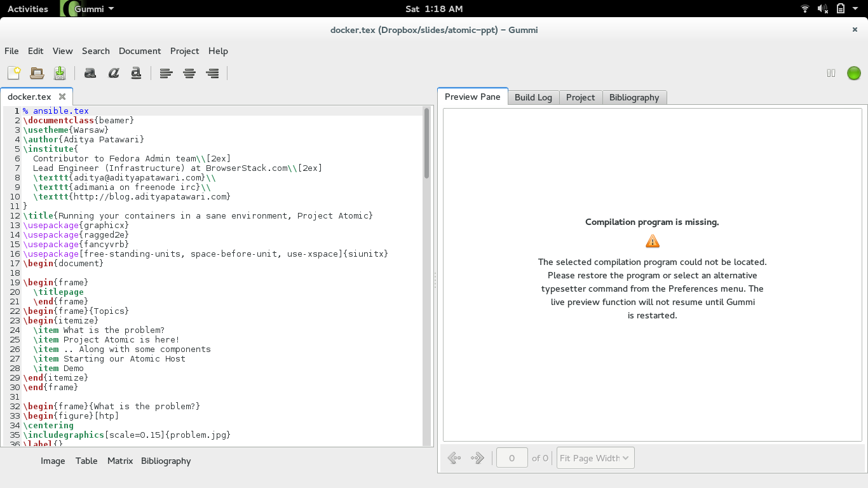Click the Image insert button below the editor
Image resolution: width=868 pixels, height=488 pixels.
(x=53, y=461)
